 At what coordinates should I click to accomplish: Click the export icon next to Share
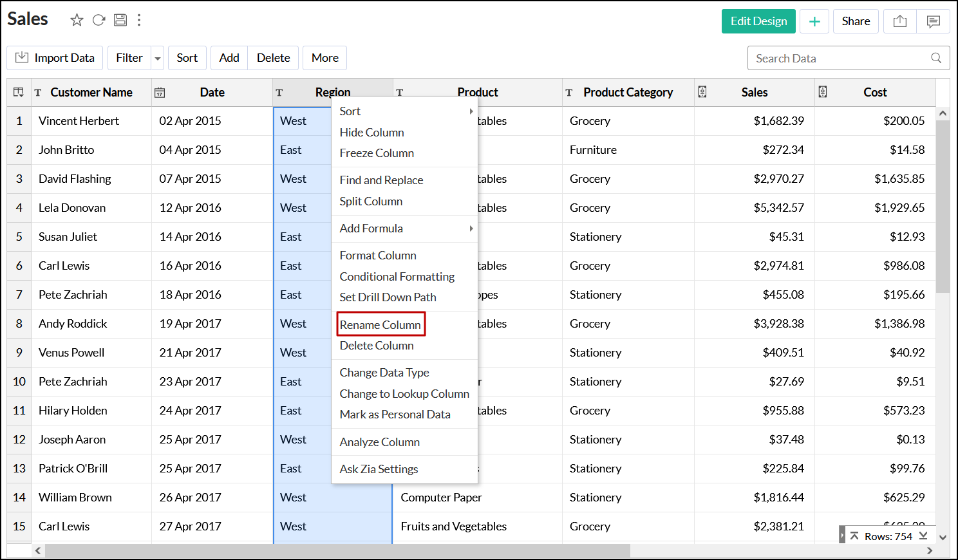(x=900, y=21)
